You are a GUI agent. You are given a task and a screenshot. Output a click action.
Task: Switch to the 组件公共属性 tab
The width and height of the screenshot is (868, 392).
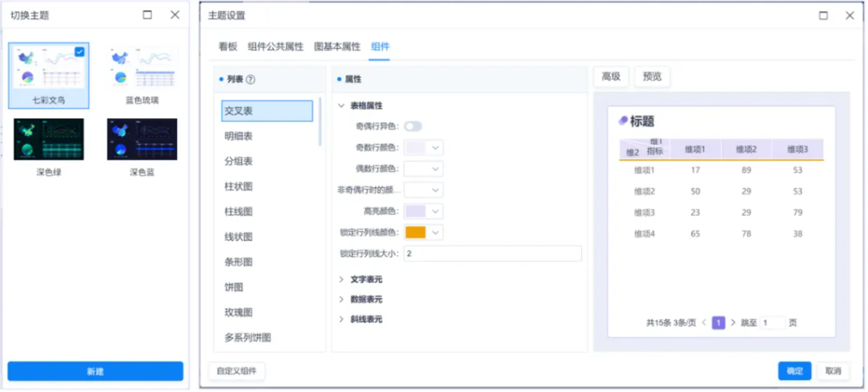[x=275, y=47]
